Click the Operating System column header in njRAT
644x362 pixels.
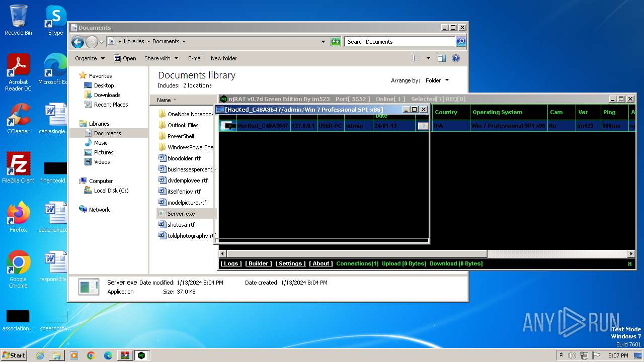coord(509,112)
